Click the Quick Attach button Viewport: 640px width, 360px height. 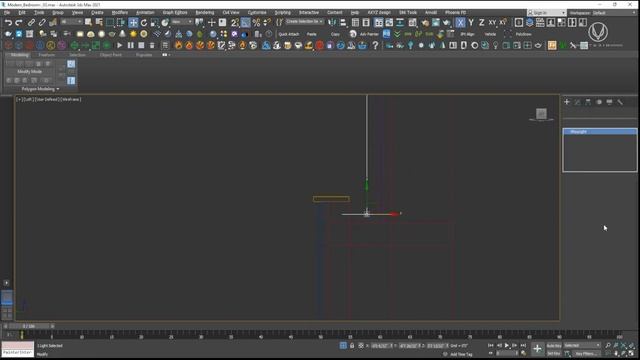pos(289,34)
